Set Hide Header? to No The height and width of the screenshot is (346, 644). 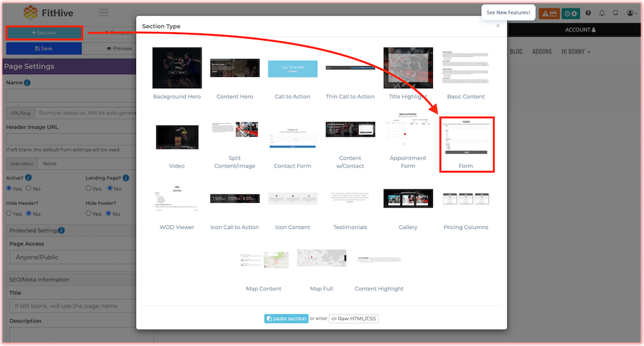tap(29, 214)
